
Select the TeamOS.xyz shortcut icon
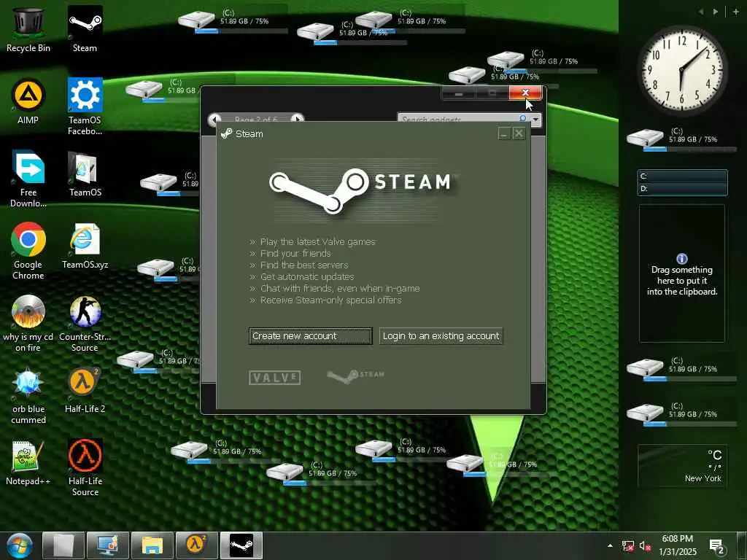pos(85,246)
